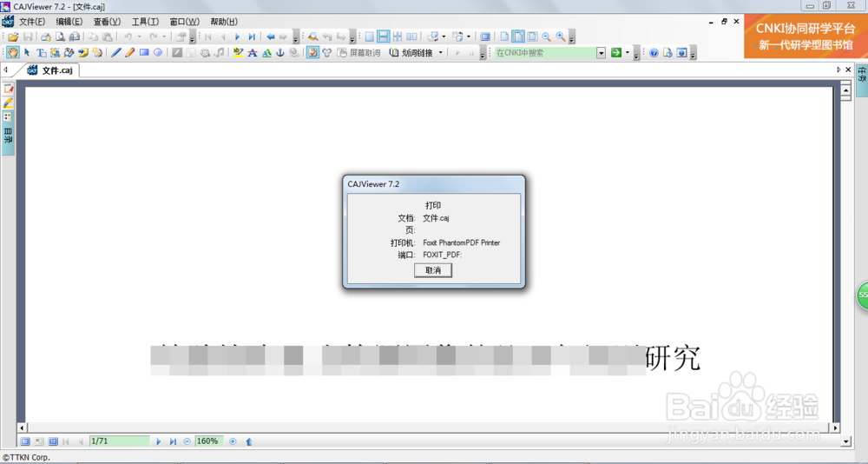
Task: Choose the yellow Highlight text tool
Action: [239, 53]
